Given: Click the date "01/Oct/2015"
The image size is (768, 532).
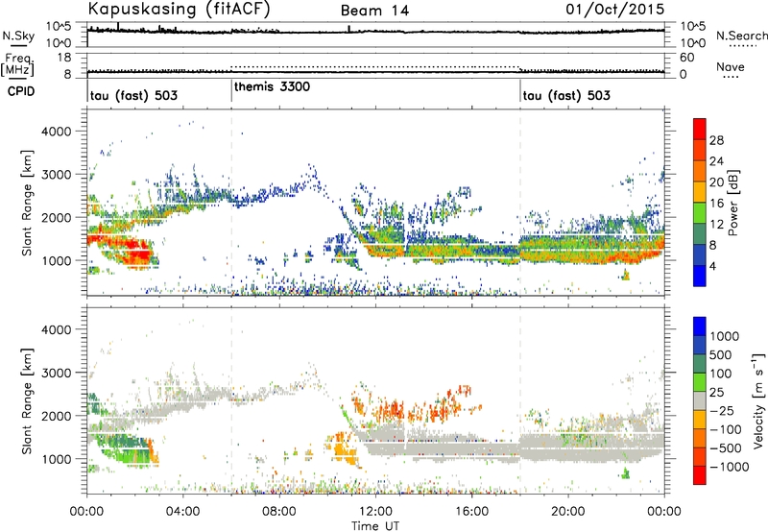Looking at the screenshot, I should pyautogui.click(x=615, y=10).
